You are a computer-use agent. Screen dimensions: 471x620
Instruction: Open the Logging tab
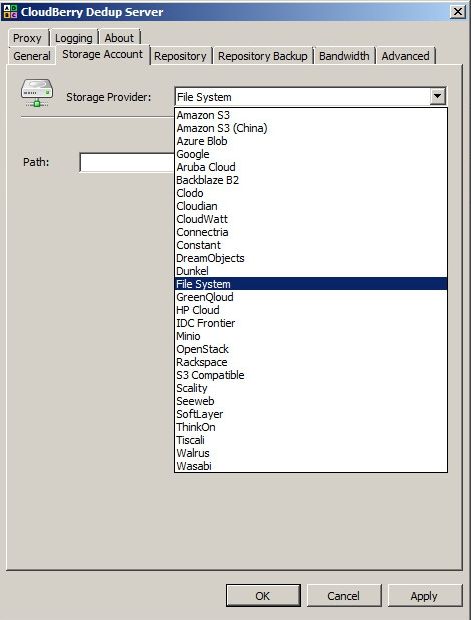pyautogui.click(x=74, y=38)
